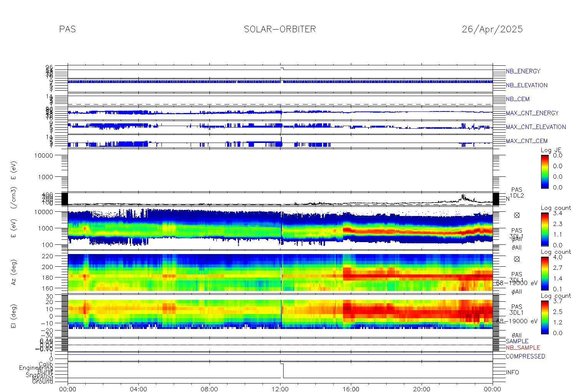Select the NB_CEM panel label
The height and width of the screenshot is (392, 581).
click(x=518, y=99)
